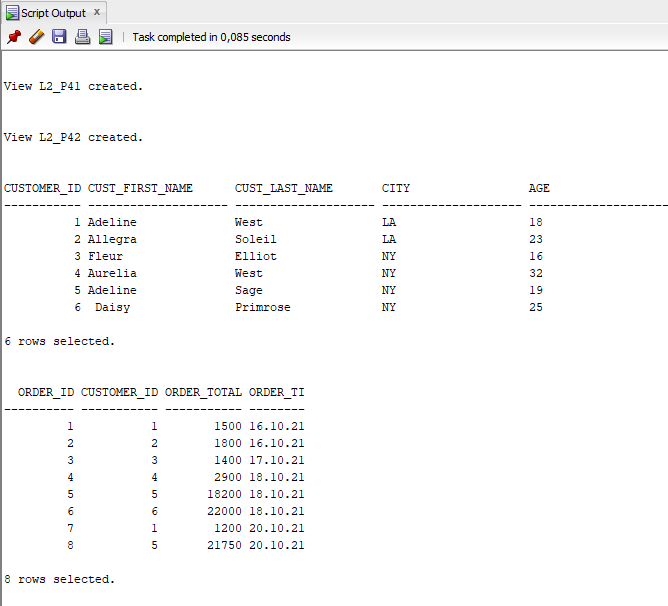Click the ORDER_ID column header
The width and height of the screenshot is (668, 606).
click(46, 392)
